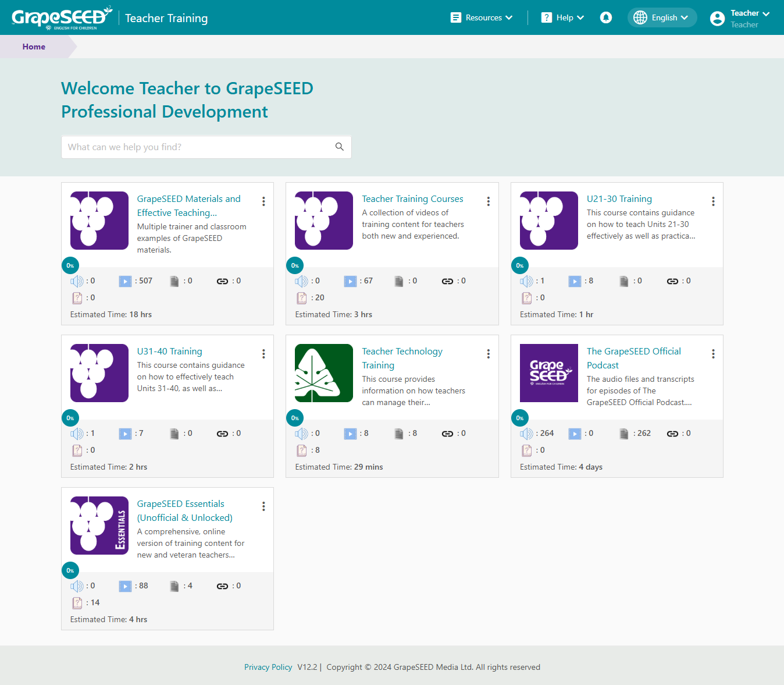Viewport: 784px width, 685px height.
Task: Click the Teacher account avatar icon
Action: (x=718, y=19)
